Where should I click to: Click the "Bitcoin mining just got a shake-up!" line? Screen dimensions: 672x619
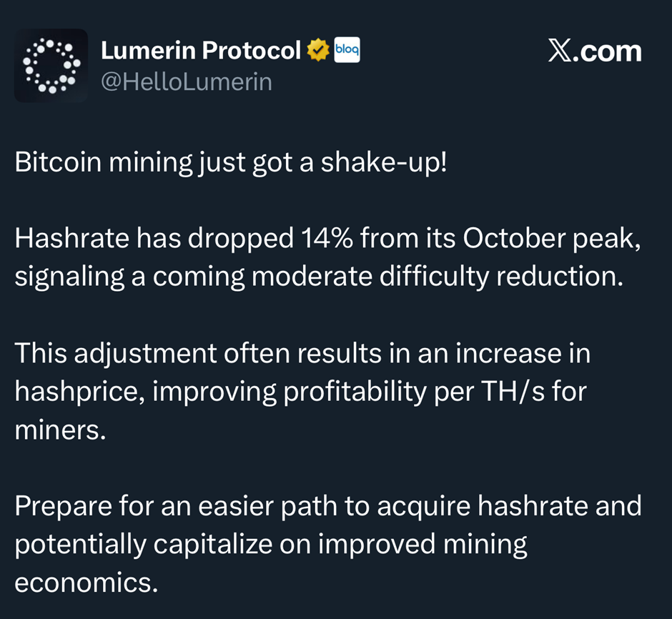[x=231, y=163]
